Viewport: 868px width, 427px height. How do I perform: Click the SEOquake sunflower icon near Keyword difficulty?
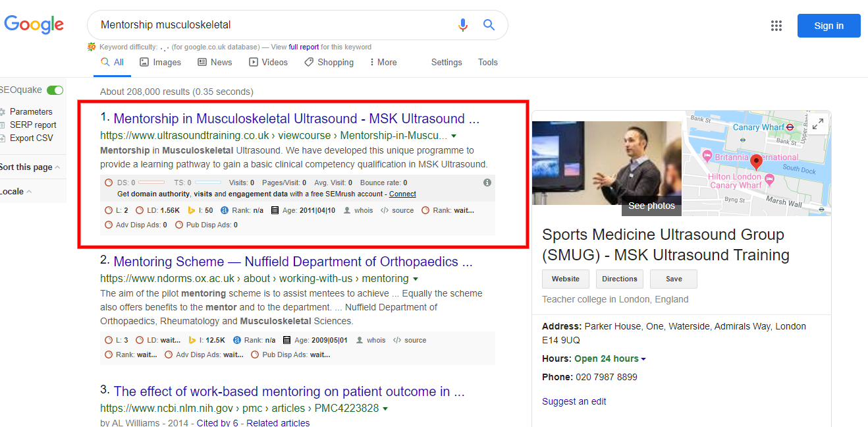(92, 47)
